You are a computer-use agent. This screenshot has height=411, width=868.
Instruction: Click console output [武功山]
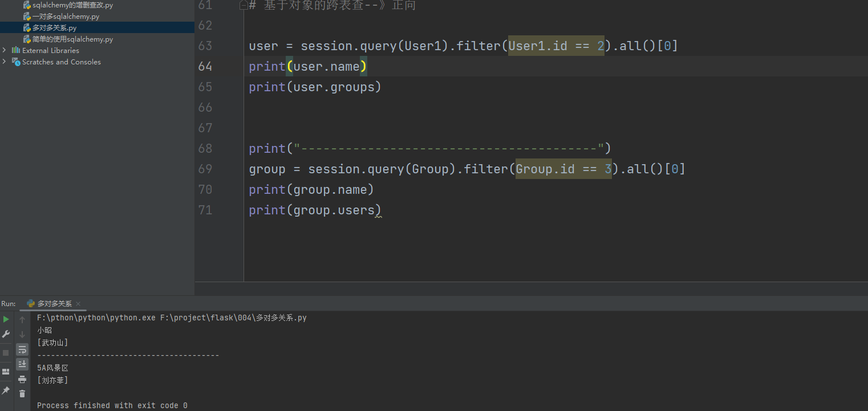click(52, 343)
